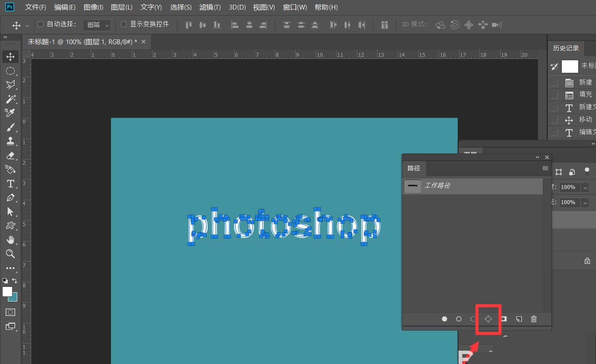Stroke path with brush icon
596x364 pixels.
[x=459, y=319]
